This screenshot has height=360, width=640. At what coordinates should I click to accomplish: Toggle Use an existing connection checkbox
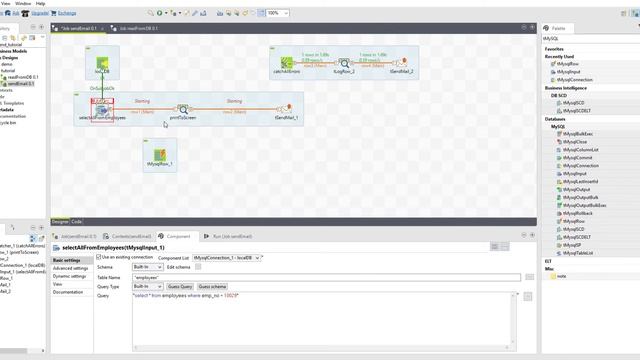(x=98, y=257)
